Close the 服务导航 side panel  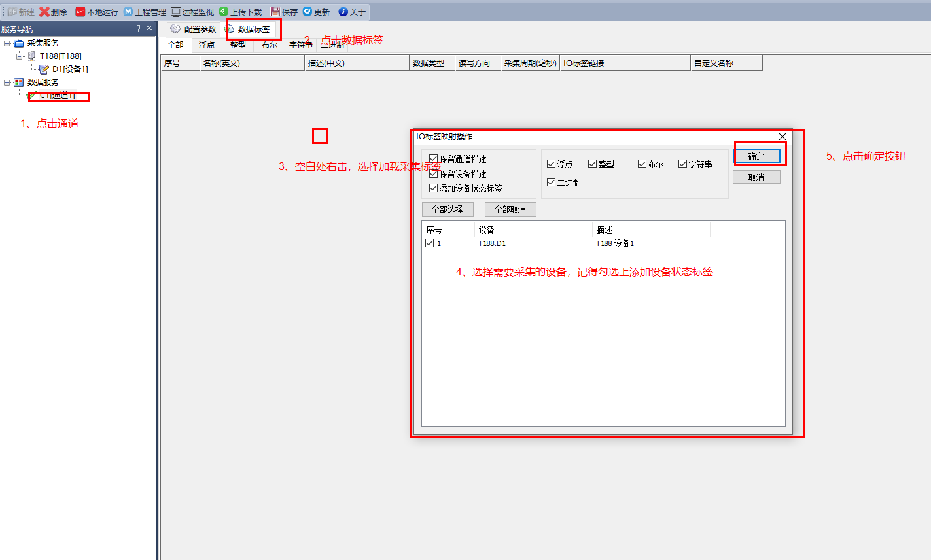coord(149,28)
